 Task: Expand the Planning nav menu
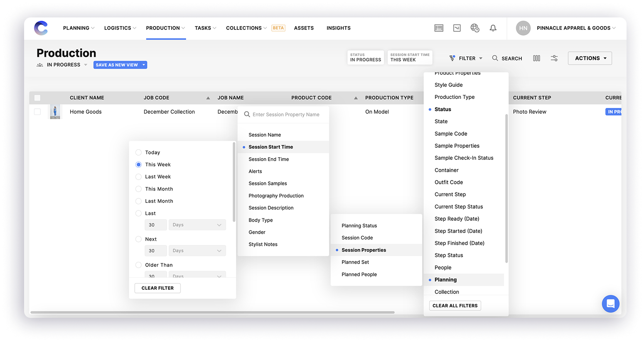(x=79, y=28)
